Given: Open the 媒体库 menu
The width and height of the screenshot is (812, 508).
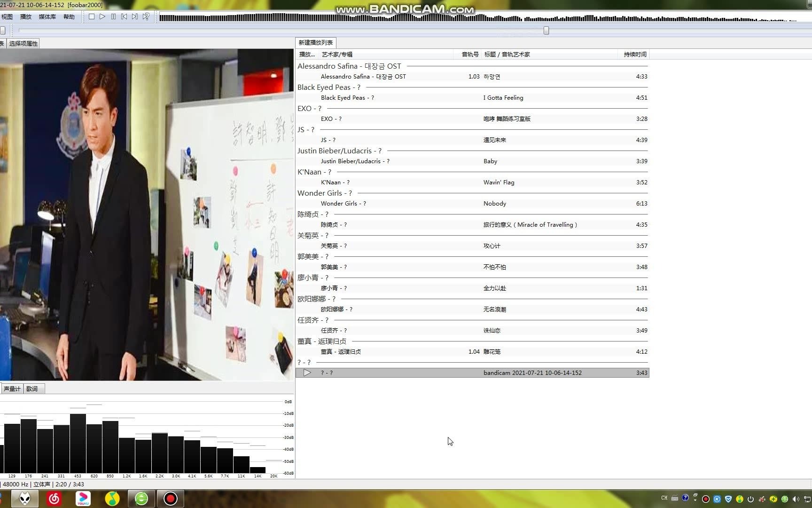Looking at the screenshot, I should [x=47, y=16].
